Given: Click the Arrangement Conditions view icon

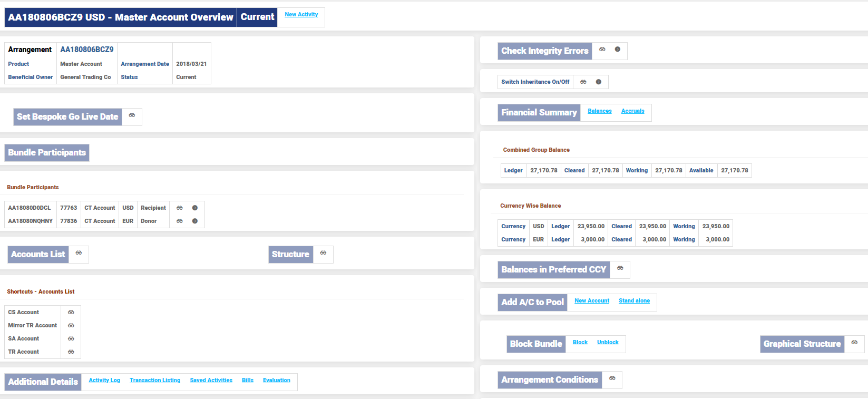Looking at the screenshot, I should 612,378.
